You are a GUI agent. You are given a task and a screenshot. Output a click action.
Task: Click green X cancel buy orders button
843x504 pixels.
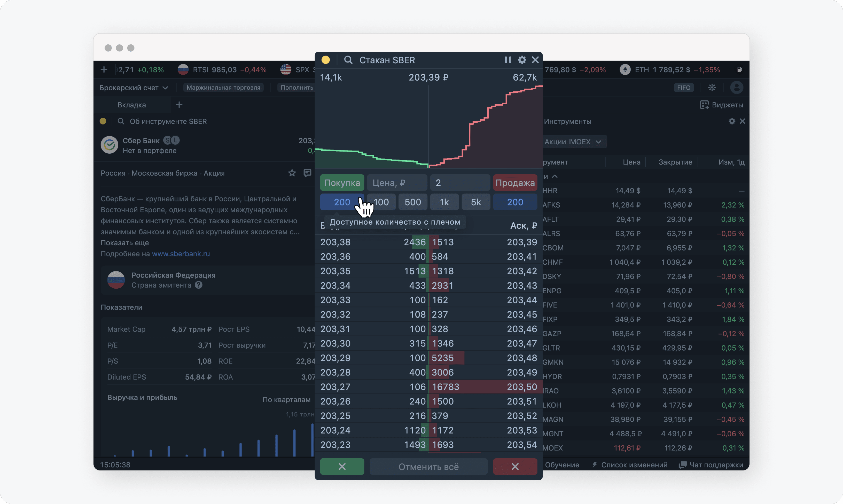(342, 467)
